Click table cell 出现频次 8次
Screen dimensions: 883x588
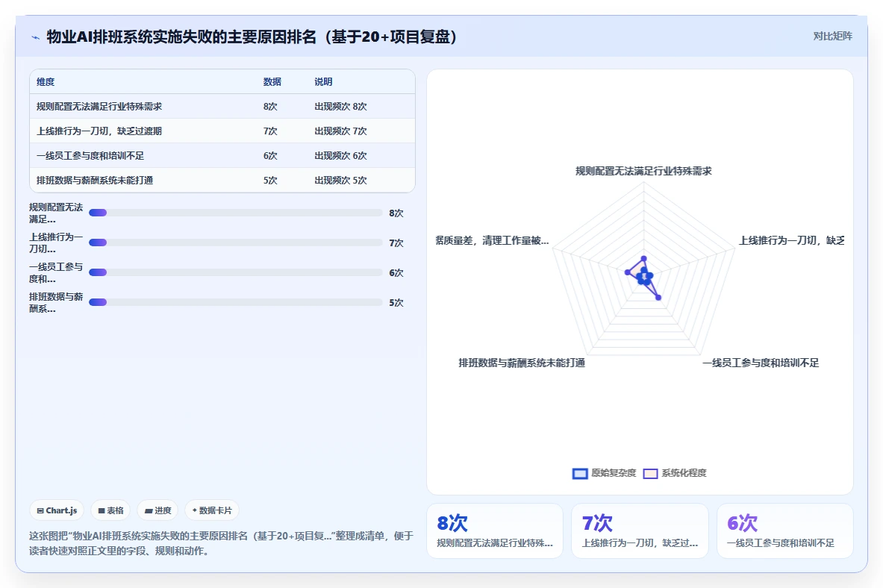340,107
